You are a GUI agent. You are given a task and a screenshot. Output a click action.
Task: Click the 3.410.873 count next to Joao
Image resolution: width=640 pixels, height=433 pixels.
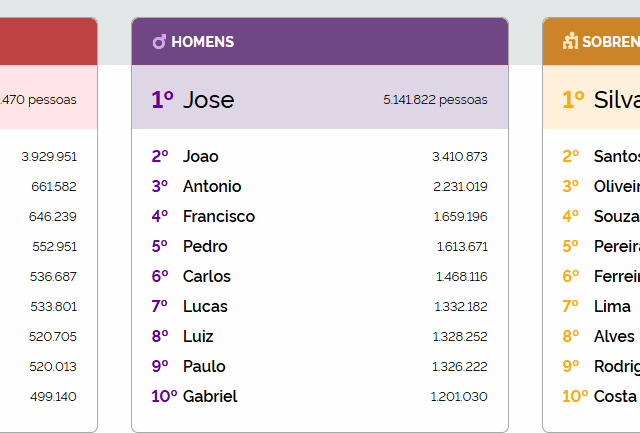[459, 157]
